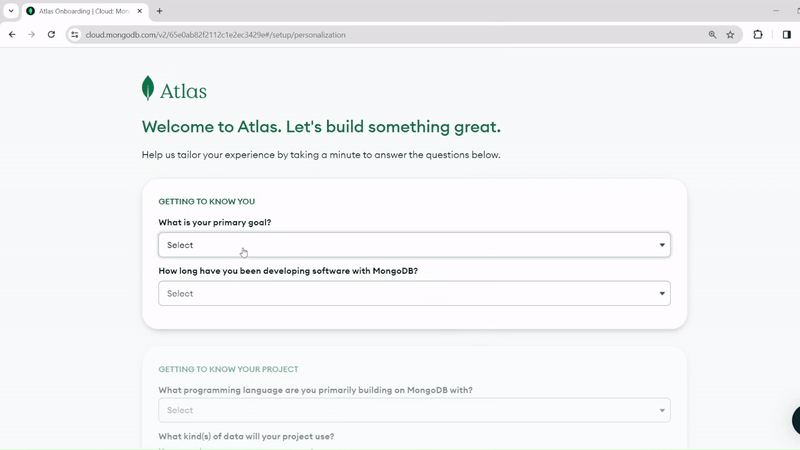This screenshot has width=800, height=450.
Task: Click the browser forward arrow
Action: point(32,35)
